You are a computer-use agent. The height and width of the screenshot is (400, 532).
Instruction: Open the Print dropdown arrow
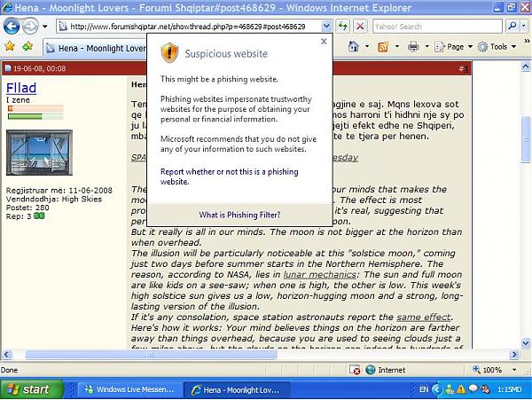426,46
